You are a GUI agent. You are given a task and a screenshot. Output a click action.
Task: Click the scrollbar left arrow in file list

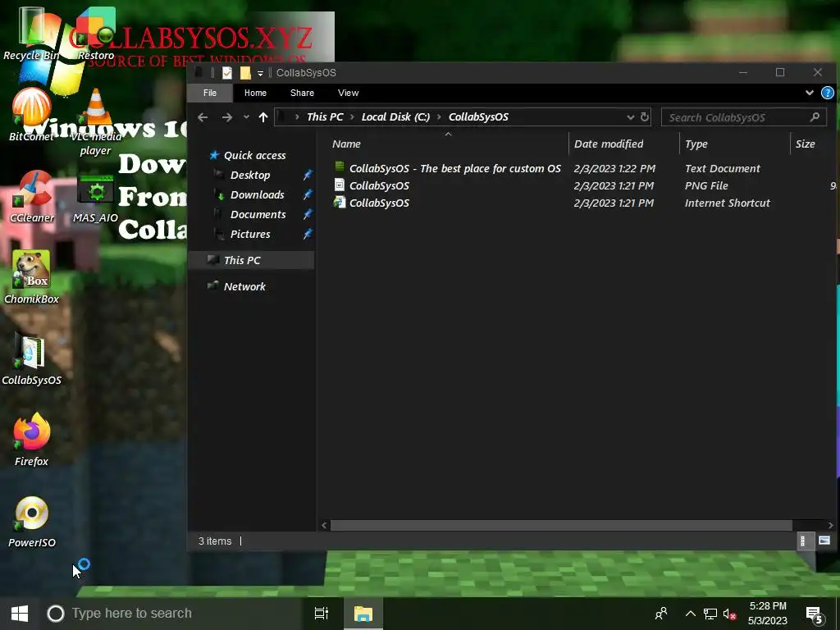point(324,526)
